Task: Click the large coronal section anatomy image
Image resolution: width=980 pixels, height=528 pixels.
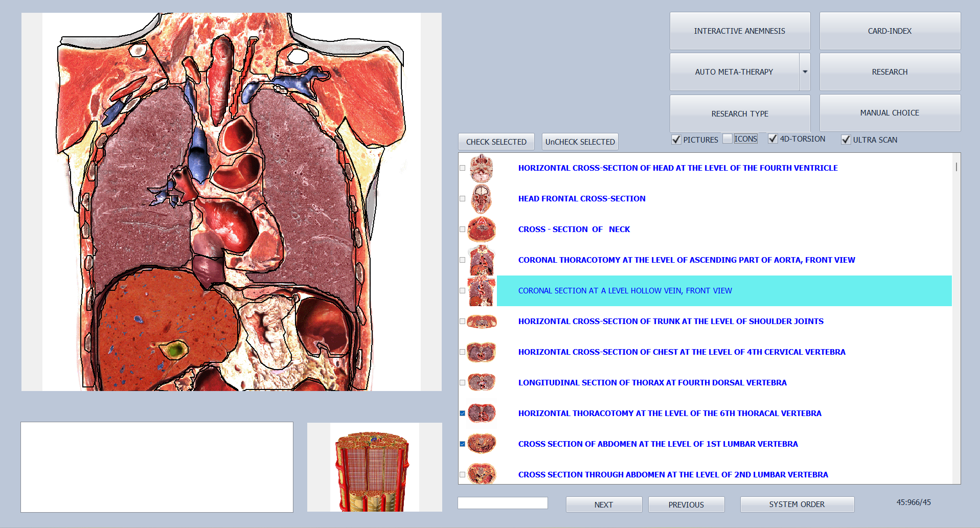Action: [x=232, y=202]
